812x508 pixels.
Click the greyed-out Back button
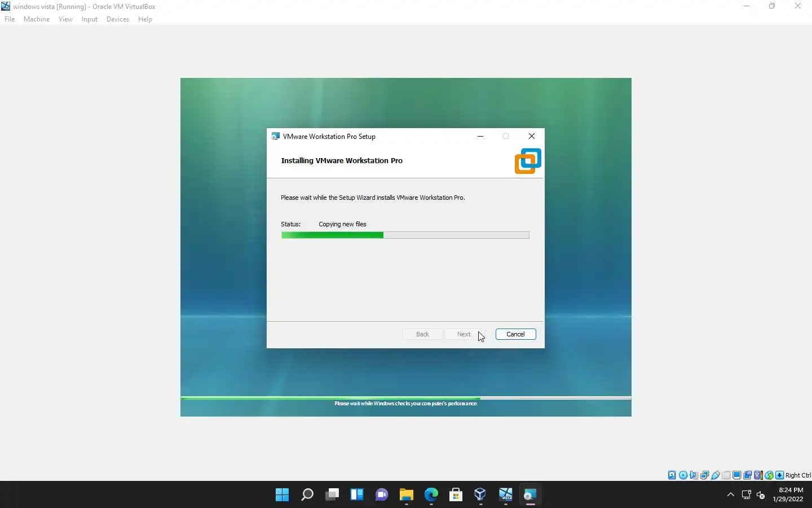[422, 334]
